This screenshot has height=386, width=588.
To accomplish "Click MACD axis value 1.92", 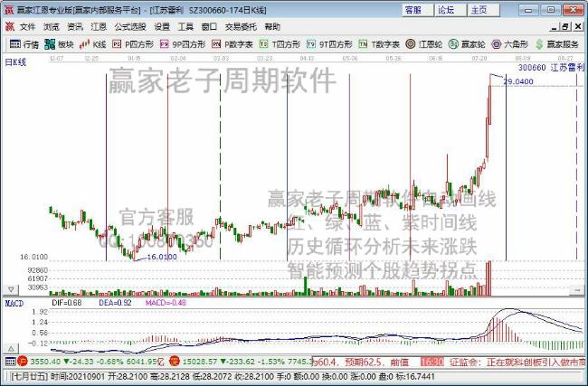I will coord(41,312).
